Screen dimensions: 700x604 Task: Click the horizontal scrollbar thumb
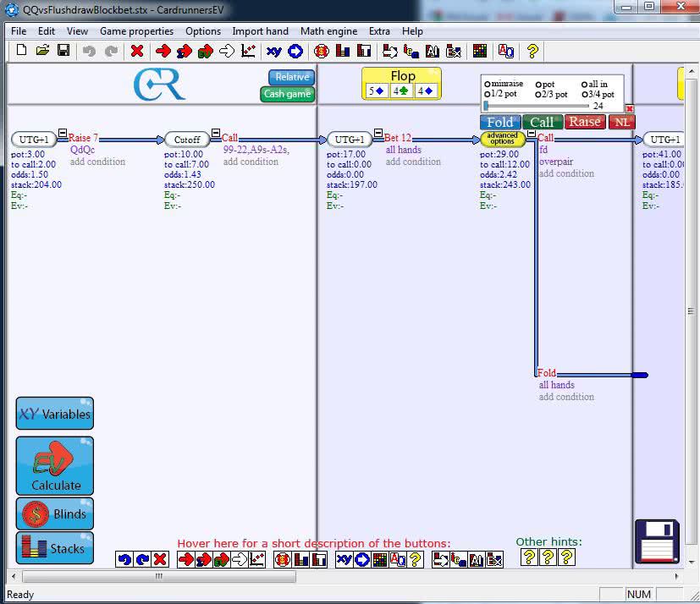click(159, 576)
